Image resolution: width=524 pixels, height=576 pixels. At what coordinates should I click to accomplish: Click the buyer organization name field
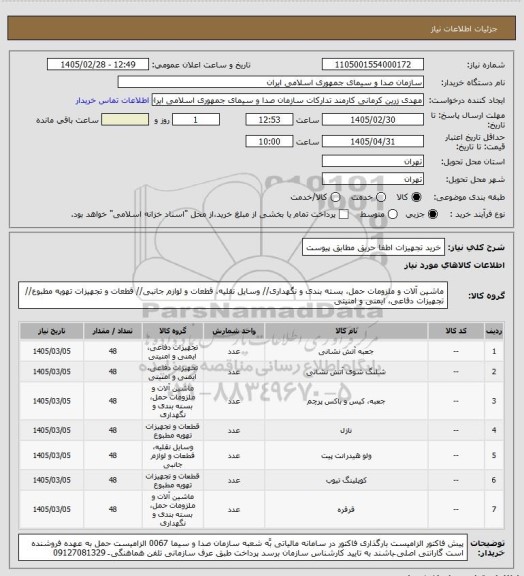click(x=270, y=82)
